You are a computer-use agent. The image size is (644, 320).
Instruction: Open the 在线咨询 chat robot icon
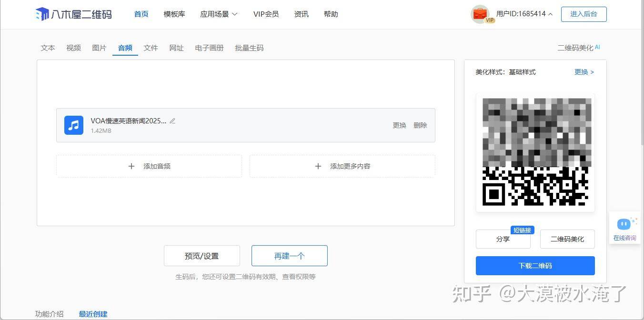[624, 224]
